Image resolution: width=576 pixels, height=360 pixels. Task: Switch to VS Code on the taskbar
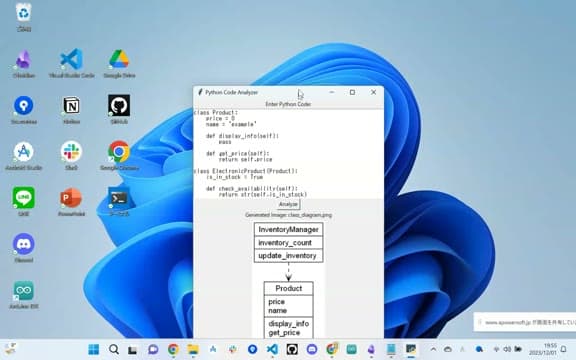[x=272, y=349]
